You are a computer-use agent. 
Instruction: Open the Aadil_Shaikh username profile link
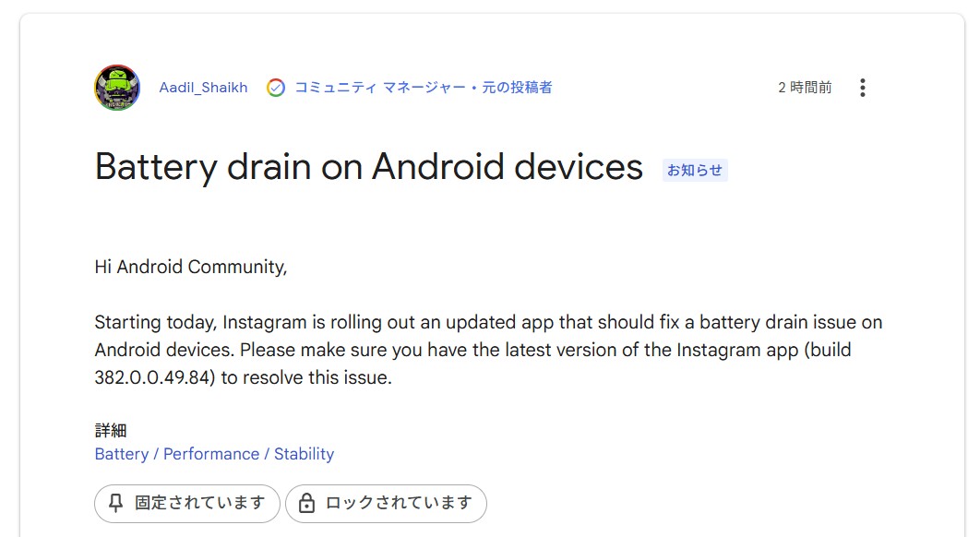tap(203, 88)
